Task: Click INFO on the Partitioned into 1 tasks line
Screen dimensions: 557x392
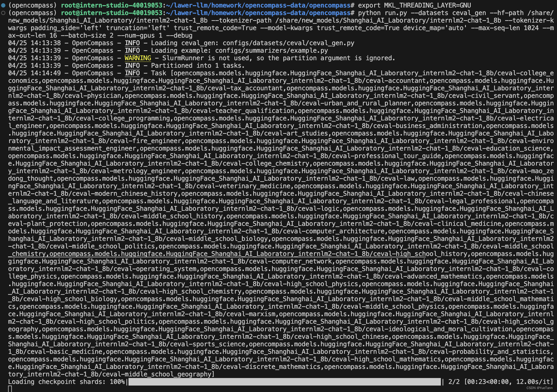Action: [x=132, y=66]
